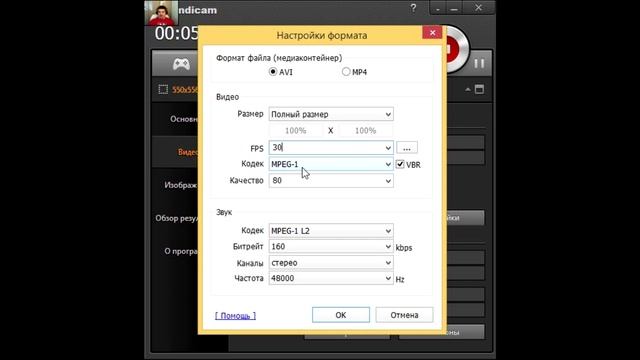
Task: Open the FPS dropdown arrow
Action: click(x=388, y=148)
